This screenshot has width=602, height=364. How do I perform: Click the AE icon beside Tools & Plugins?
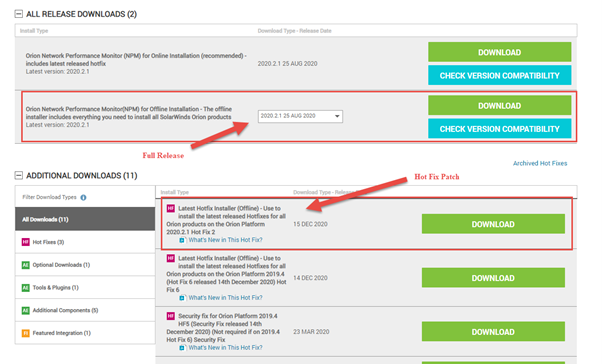click(x=26, y=288)
